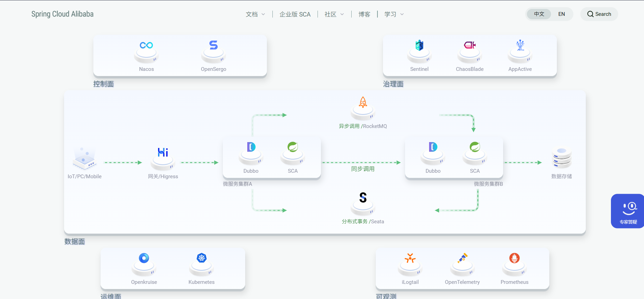This screenshot has height=299, width=644.
Task: Click the IoT/PC/Mobile device icon
Action: point(84,158)
